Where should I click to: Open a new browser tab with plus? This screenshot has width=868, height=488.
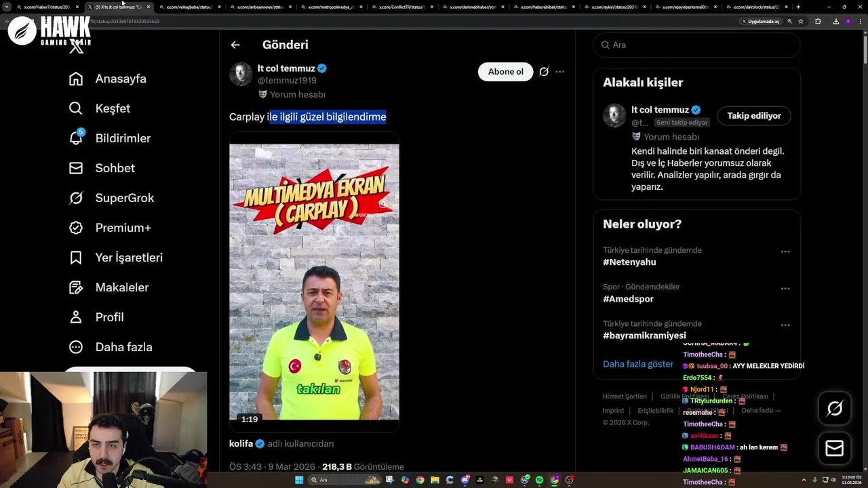(x=798, y=7)
